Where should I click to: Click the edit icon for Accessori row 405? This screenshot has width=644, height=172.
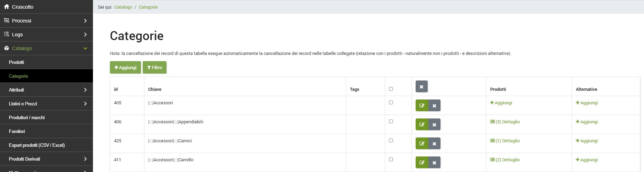tap(422, 106)
